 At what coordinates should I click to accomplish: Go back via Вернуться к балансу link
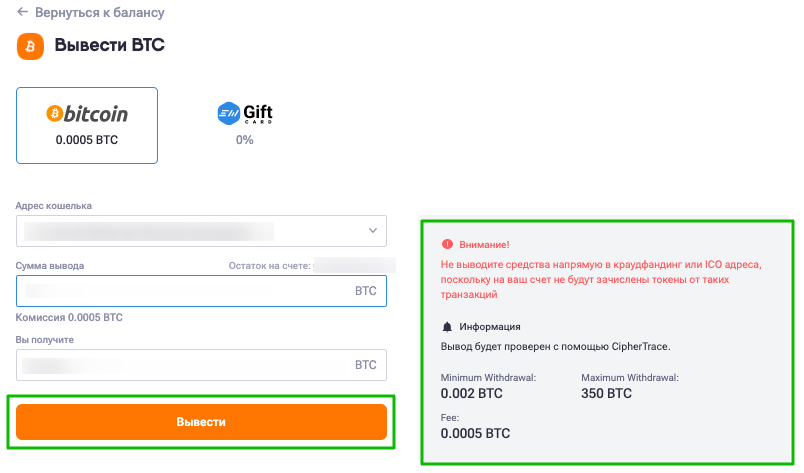[99, 12]
